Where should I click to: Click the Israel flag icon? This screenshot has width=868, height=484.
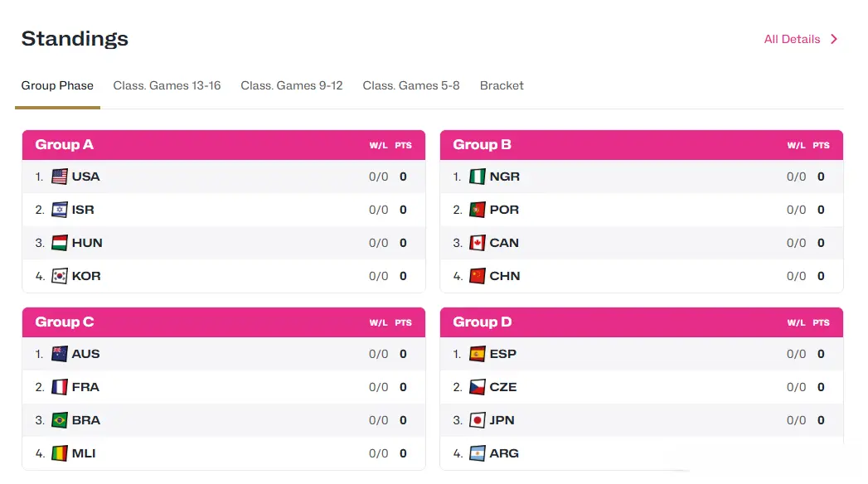pos(59,210)
